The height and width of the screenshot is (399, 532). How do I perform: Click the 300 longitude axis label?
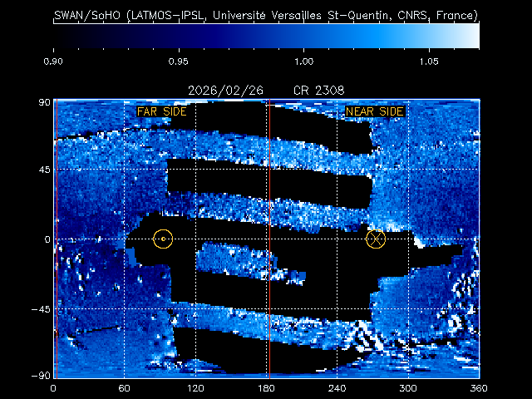[x=408, y=388]
